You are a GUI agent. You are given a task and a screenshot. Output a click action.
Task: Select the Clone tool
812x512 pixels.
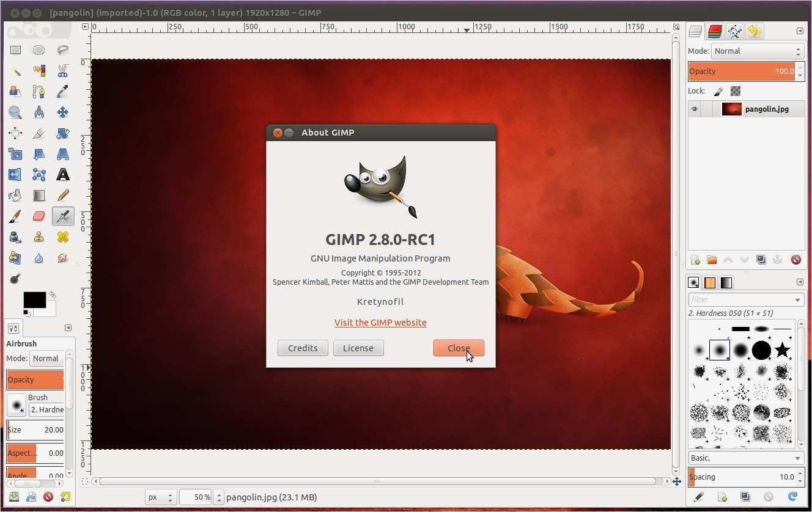point(39,237)
